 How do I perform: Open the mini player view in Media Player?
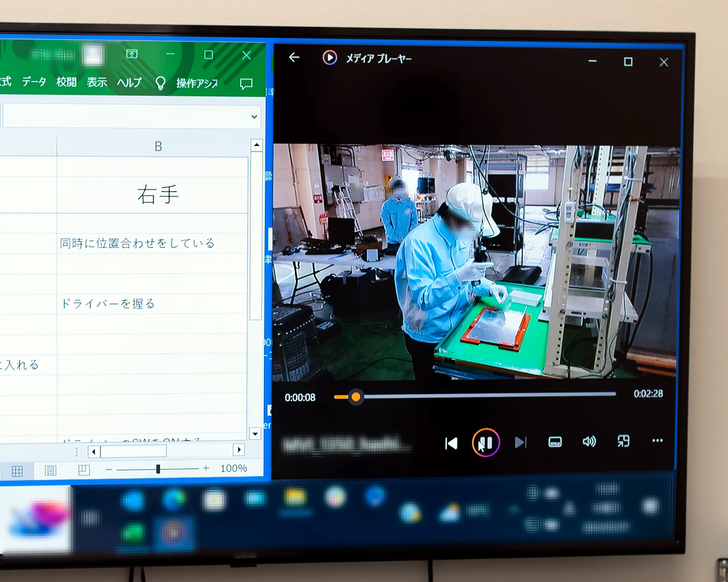[x=622, y=441]
